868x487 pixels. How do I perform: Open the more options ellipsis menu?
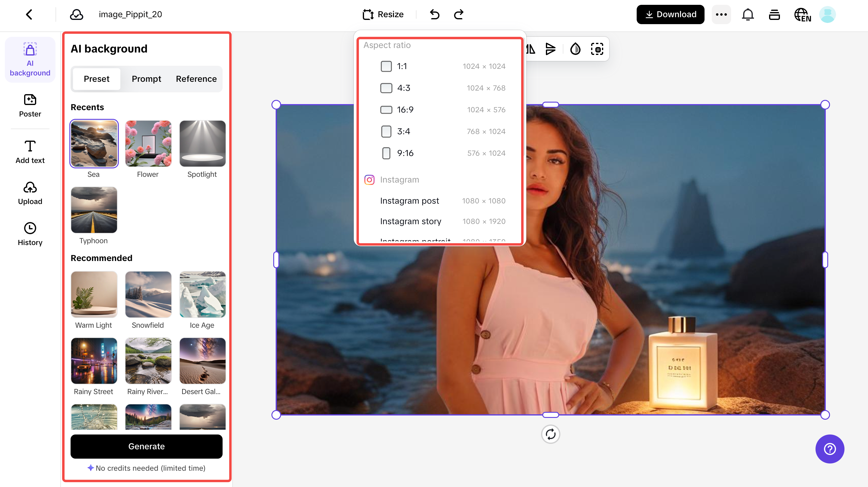click(x=721, y=14)
